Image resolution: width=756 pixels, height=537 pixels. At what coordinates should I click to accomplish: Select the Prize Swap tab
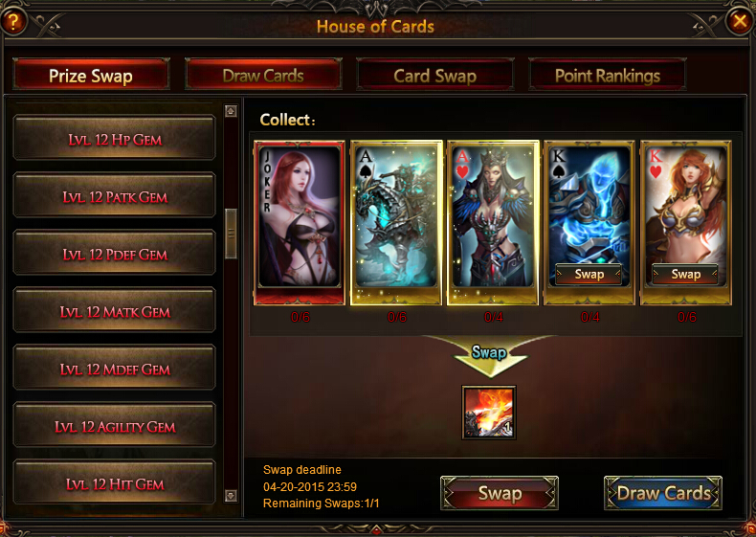coord(91,75)
